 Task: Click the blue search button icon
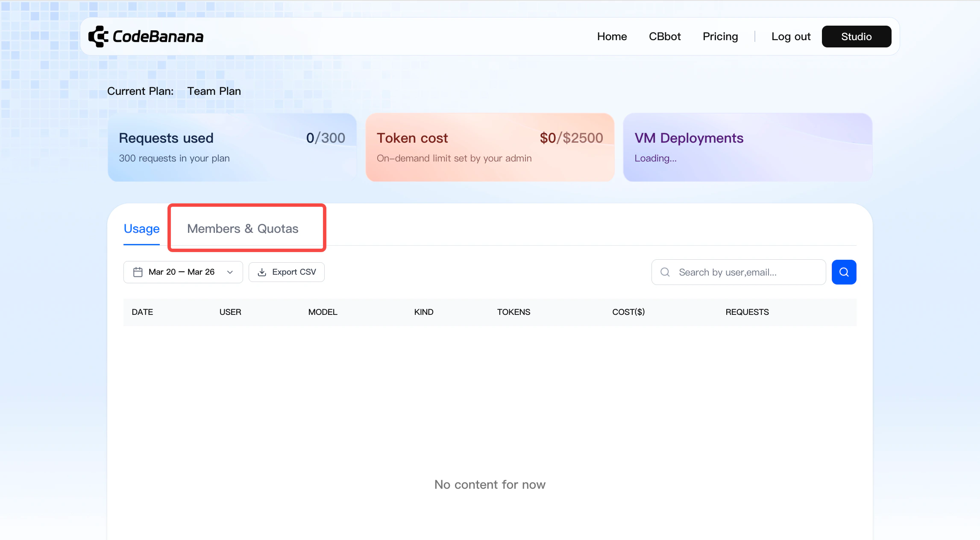pos(844,272)
